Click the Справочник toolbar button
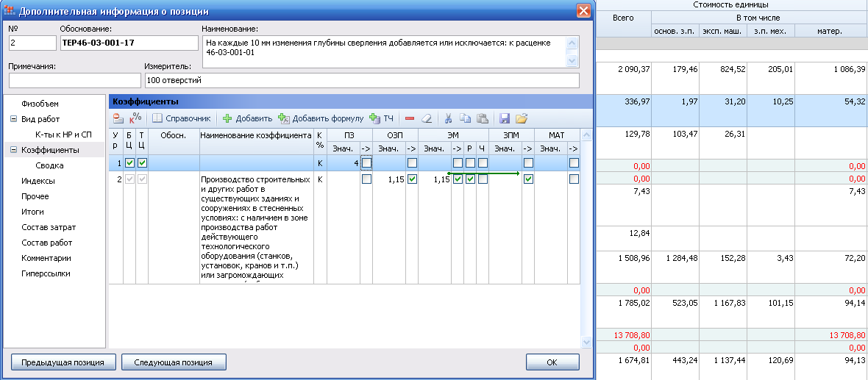 coord(182,118)
